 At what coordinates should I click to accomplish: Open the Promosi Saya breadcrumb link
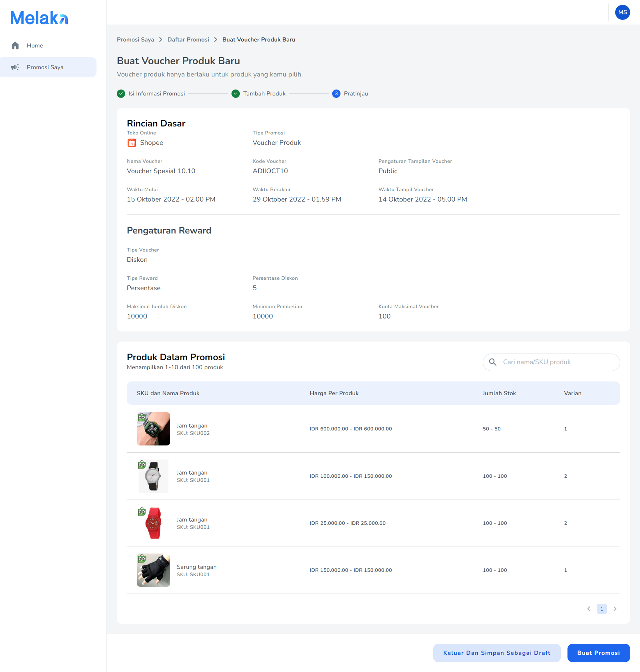(x=135, y=40)
